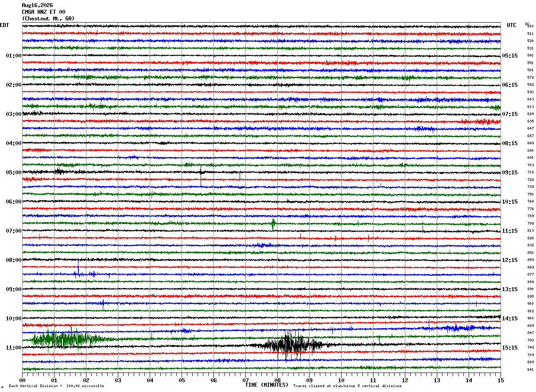This screenshot has height=392, width=536.
Task: Click the '02:00' EDT time label
Action: (x=13, y=85)
